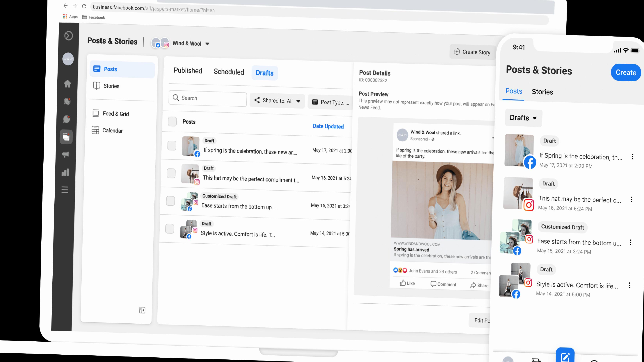Check the 'Ease starts from the bottom up' row
This screenshot has height=362, width=644.
170,201
